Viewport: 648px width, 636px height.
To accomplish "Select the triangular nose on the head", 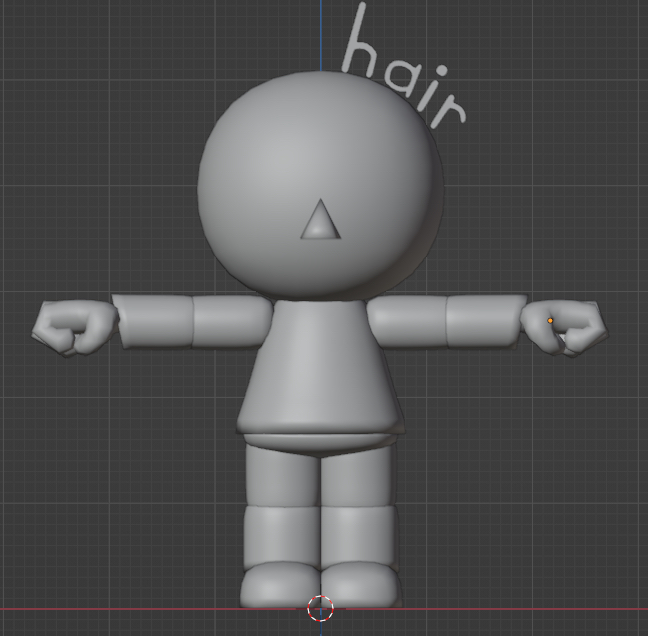I will (320, 222).
